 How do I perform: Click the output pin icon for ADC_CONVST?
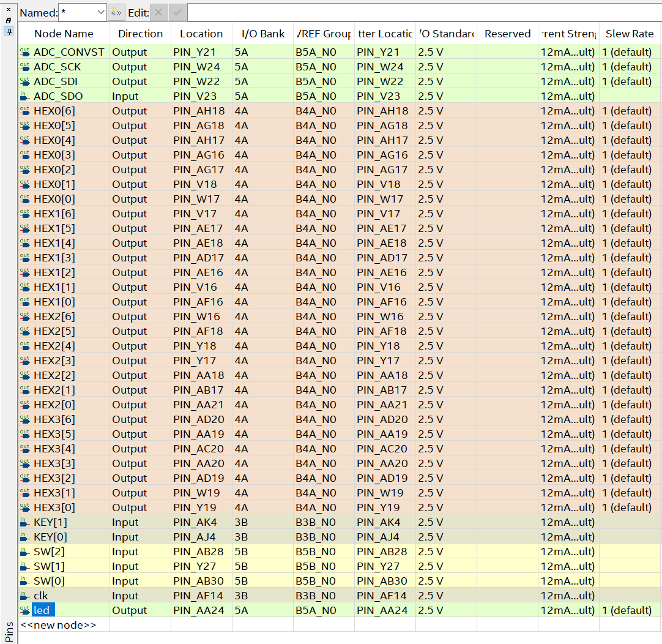click(x=25, y=52)
